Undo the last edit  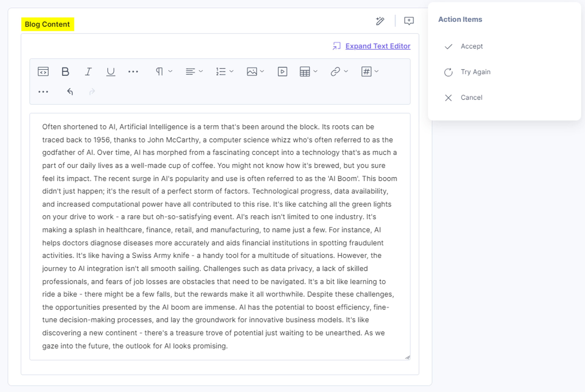pos(70,92)
